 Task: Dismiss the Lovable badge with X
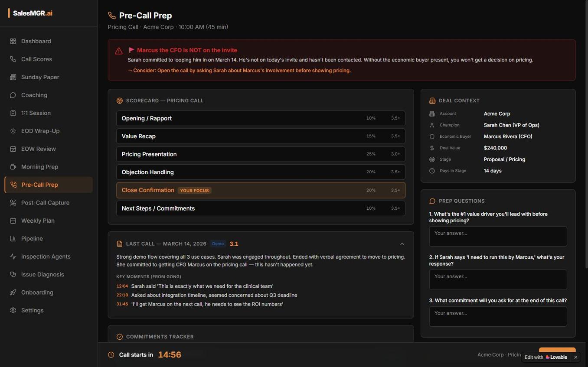coord(576,357)
